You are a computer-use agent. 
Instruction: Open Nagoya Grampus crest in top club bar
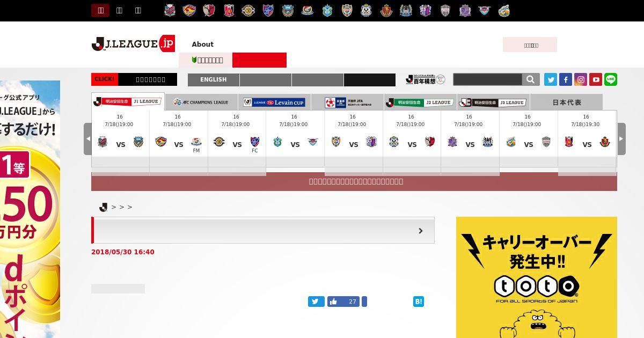[386, 10]
